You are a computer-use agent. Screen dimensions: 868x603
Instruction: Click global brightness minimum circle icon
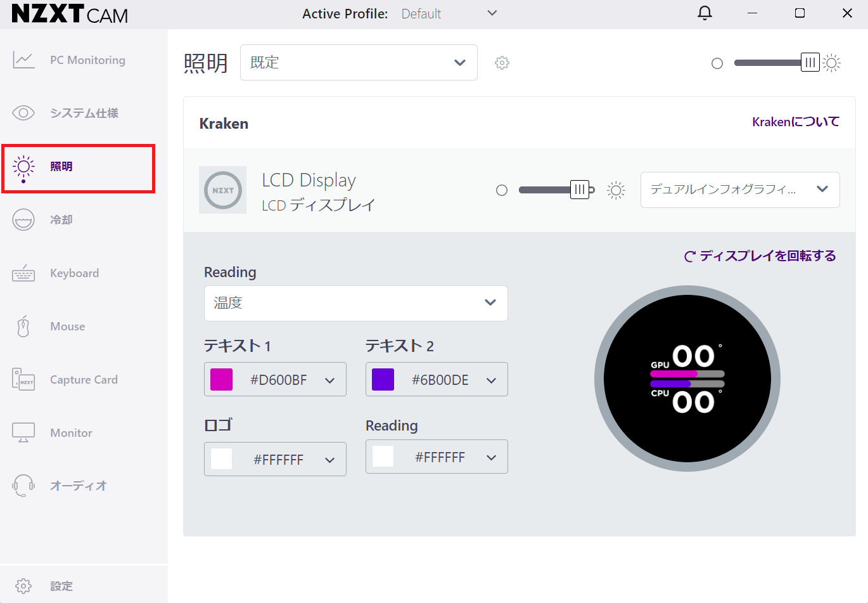(x=717, y=63)
